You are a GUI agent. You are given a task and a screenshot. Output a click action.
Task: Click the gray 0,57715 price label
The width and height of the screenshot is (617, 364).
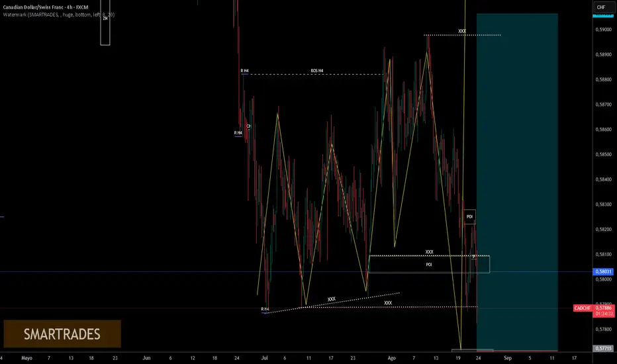603,348
